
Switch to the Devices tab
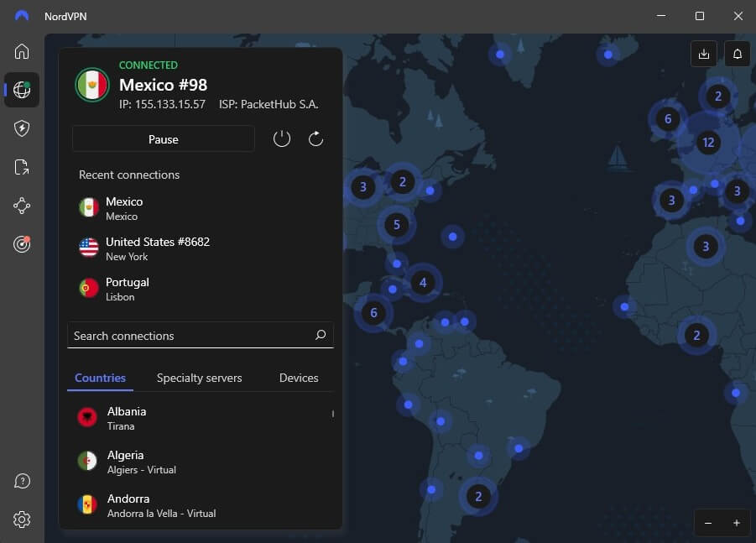pos(299,378)
